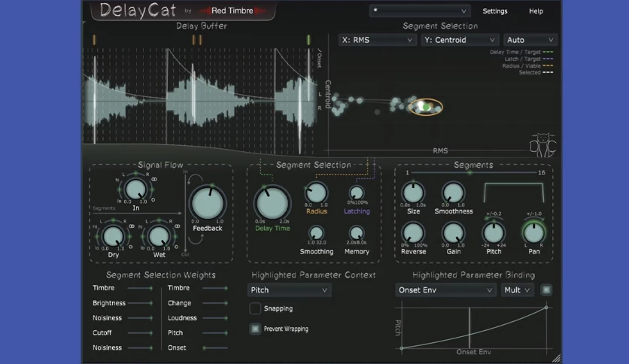Click the Smoothing knob

[x=316, y=233]
